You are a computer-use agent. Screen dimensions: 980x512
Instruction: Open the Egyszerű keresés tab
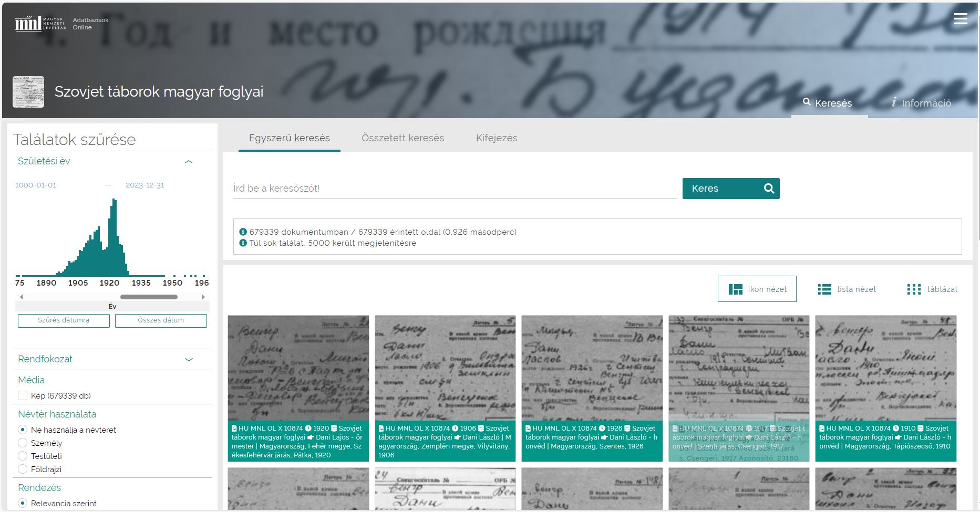[290, 138]
